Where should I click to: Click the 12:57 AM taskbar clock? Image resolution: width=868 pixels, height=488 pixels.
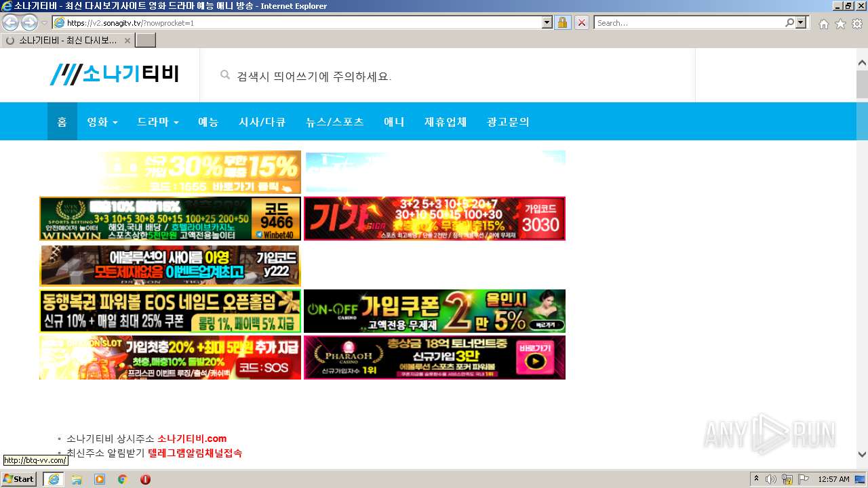click(x=833, y=479)
